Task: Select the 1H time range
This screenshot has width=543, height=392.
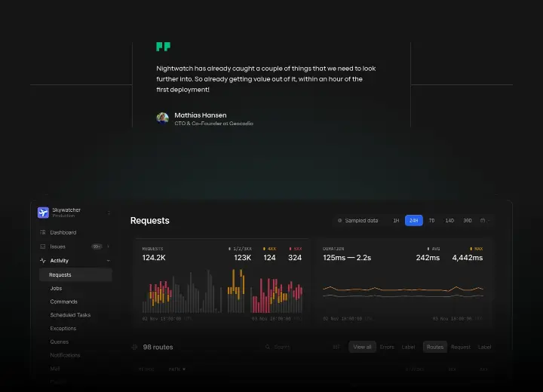Action: pos(396,221)
